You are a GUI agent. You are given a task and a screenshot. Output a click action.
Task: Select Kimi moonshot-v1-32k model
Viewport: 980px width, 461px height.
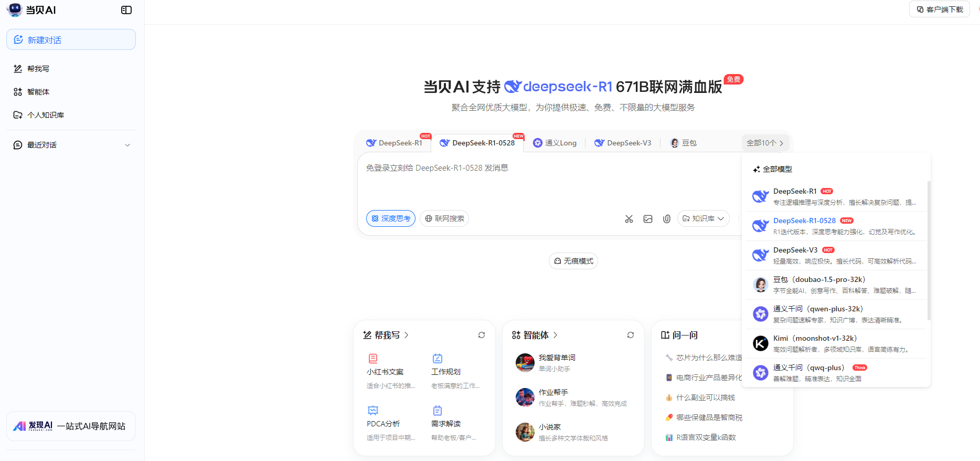[836, 343]
